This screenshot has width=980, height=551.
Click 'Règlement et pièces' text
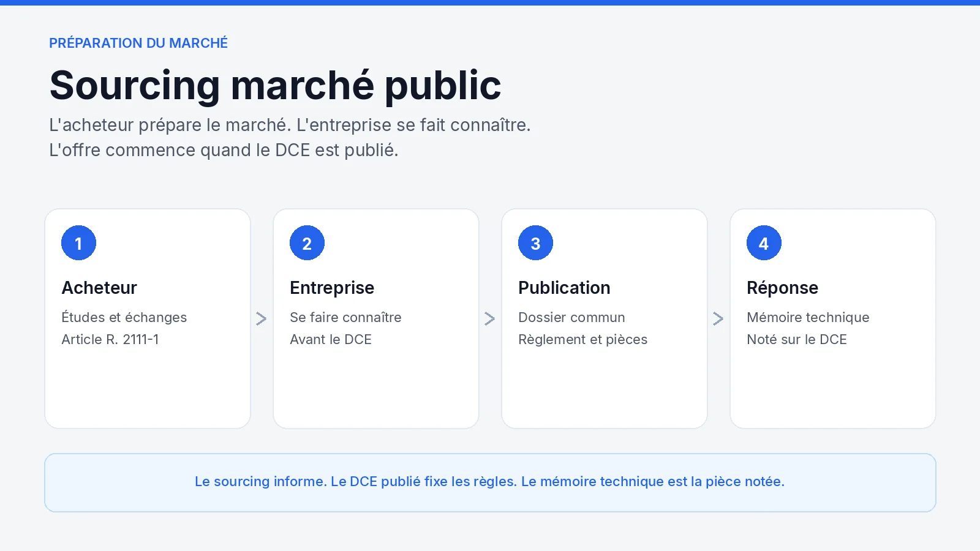click(582, 339)
